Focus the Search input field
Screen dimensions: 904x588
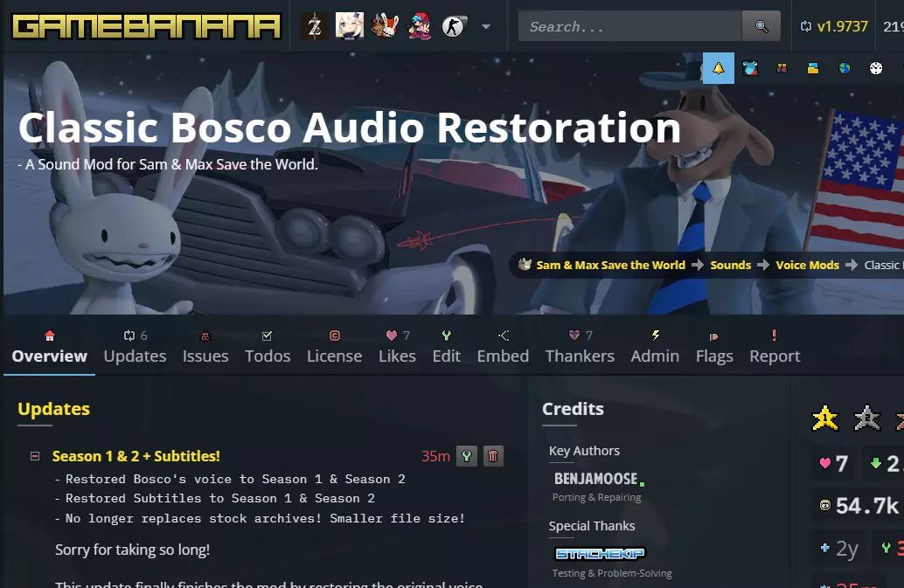[629, 26]
